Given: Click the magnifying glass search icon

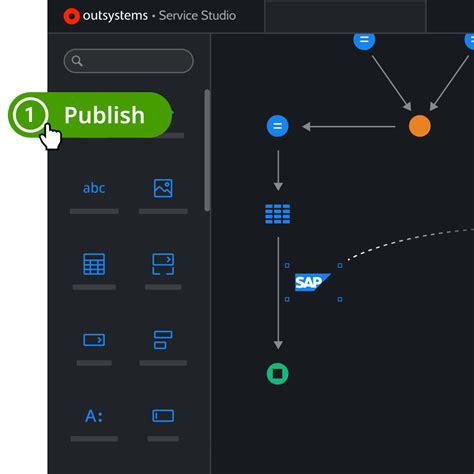Looking at the screenshot, I should (x=77, y=61).
